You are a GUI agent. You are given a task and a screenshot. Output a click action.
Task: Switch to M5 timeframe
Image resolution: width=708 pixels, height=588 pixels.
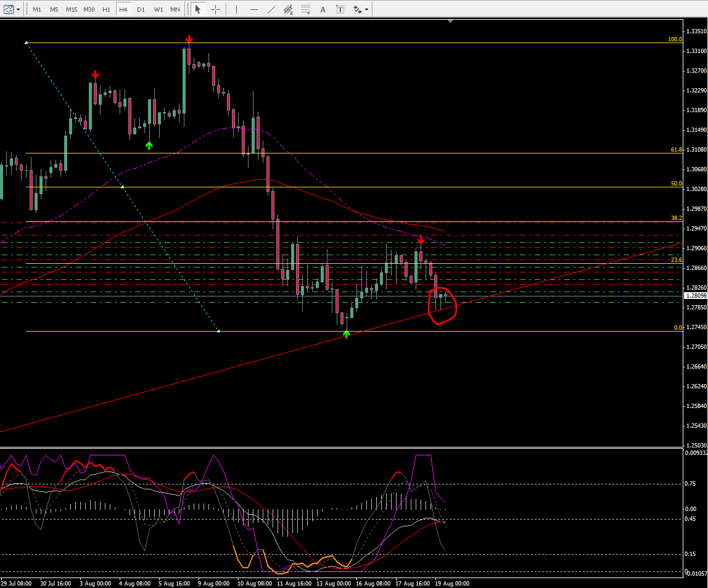pyautogui.click(x=54, y=9)
